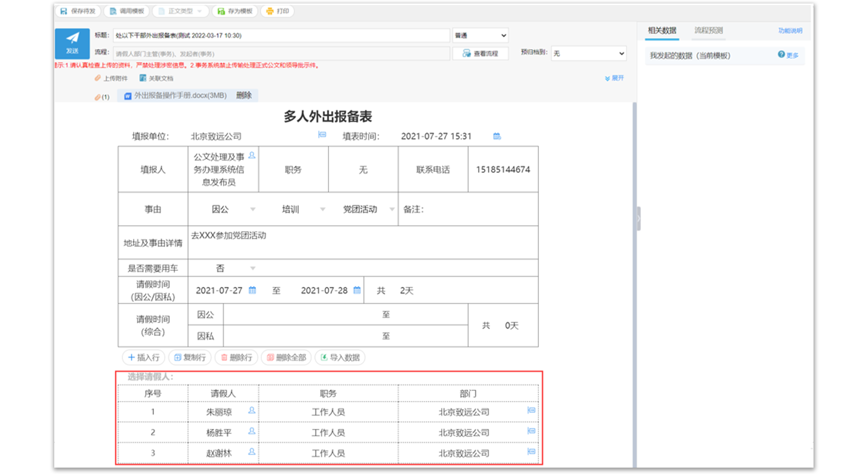Click 删除 to remove the attachment
This screenshot has width=868, height=474.
click(x=244, y=95)
